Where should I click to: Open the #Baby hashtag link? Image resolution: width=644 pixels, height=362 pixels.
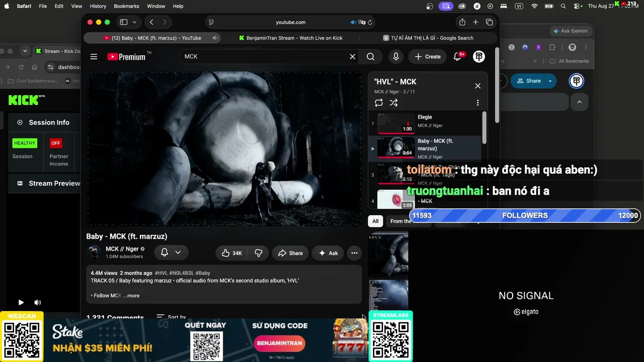point(203,273)
